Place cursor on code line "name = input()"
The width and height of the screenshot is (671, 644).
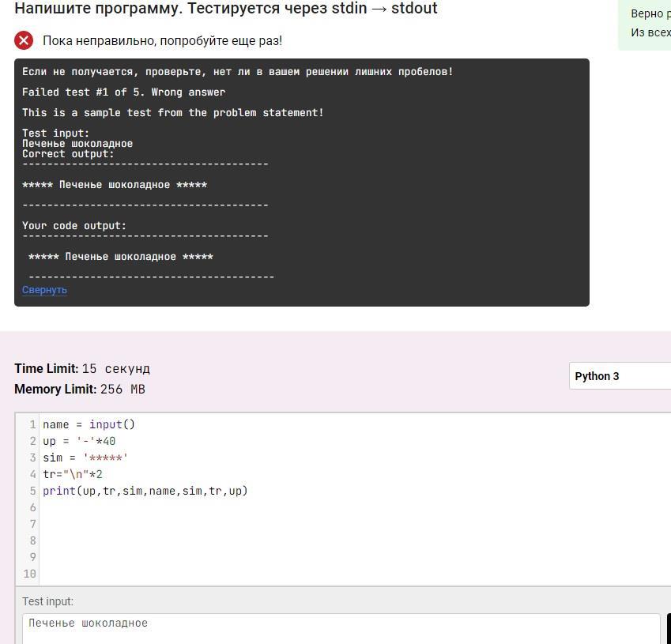coord(89,424)
